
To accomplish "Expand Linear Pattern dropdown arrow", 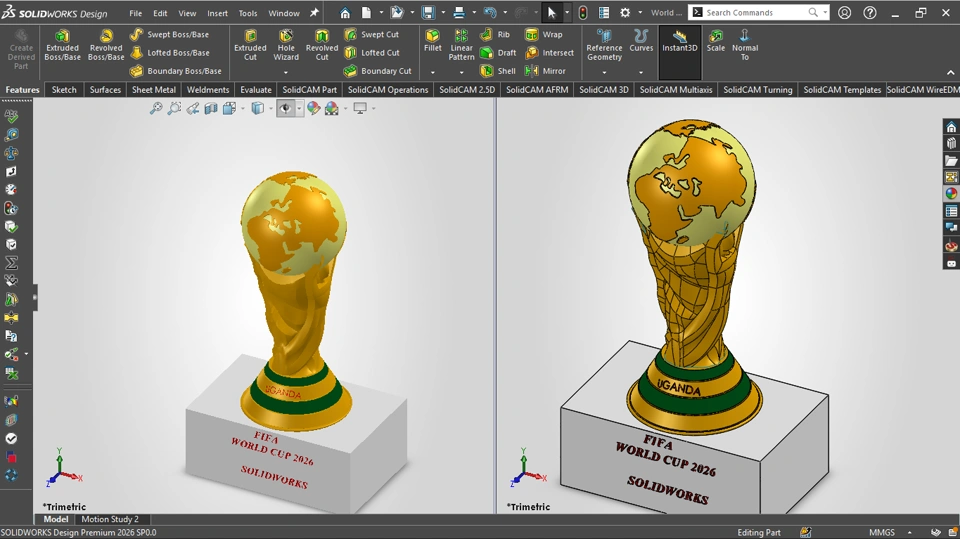I will coord(461,72).
